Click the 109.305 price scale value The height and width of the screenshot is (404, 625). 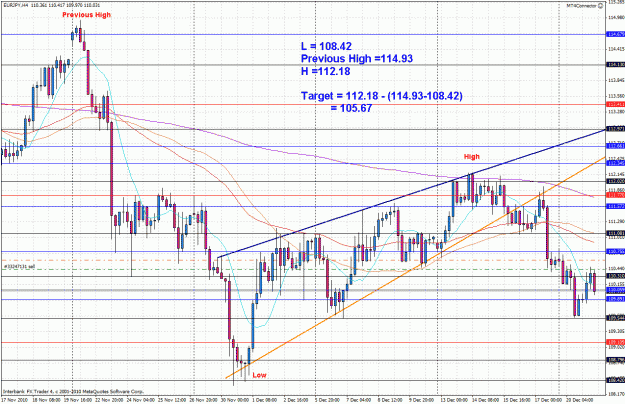tap(616, 331)
